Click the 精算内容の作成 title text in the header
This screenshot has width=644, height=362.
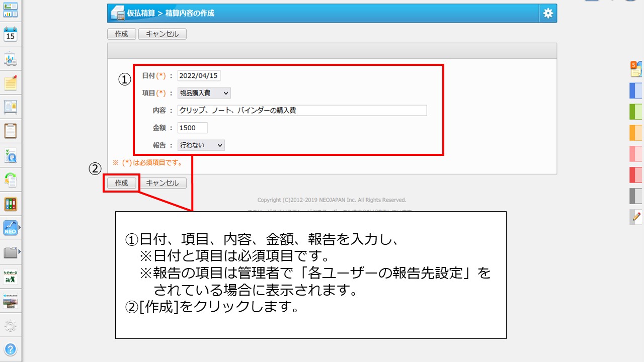[x=190, y=14]
